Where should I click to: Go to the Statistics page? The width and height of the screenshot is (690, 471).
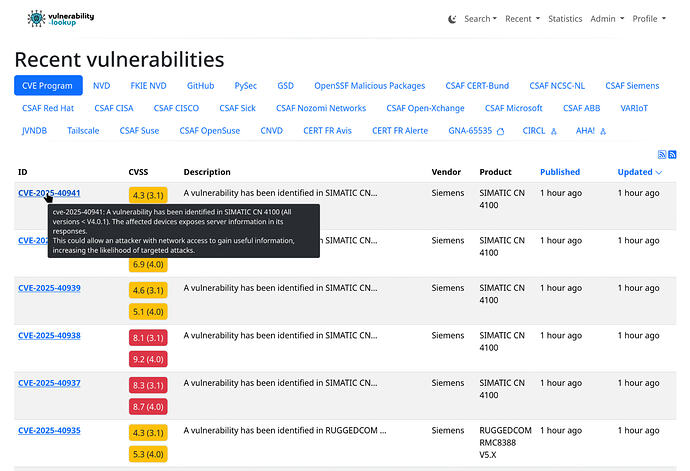tap(565, 19)
